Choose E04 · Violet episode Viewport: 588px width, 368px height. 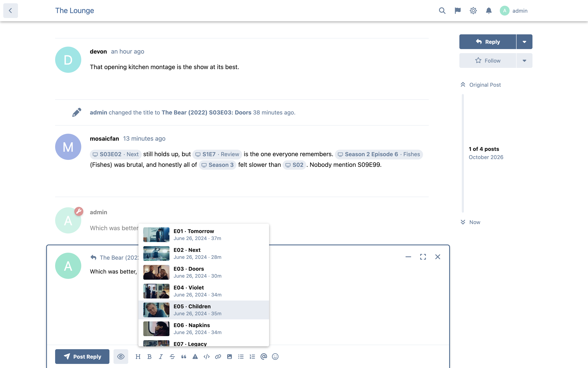point(204,291)
